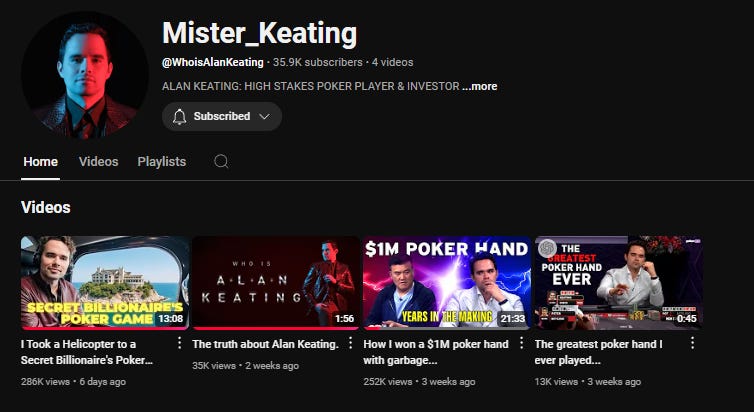Select the Home tab
754x412 pixels.
click(x=40, y=162)
